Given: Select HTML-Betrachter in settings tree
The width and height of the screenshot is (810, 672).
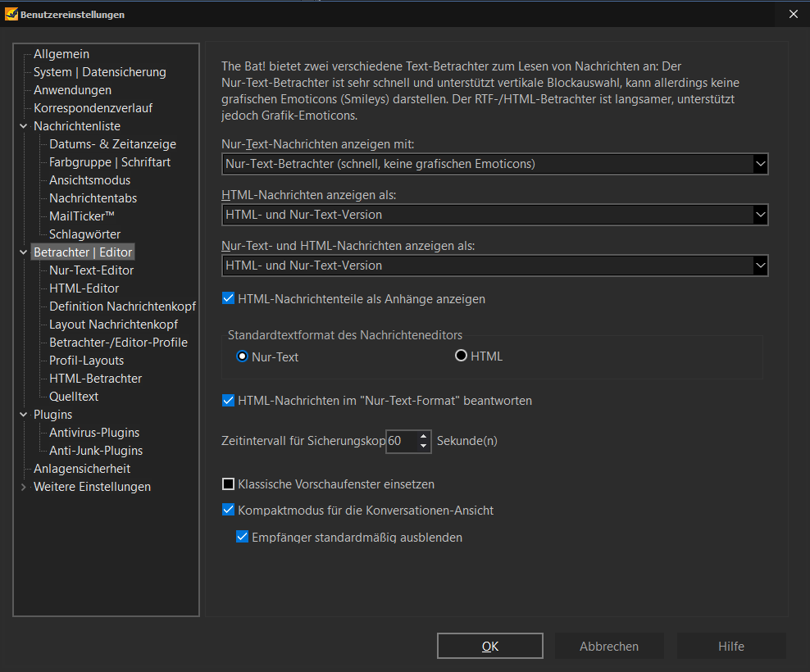Looking at the screenshot, I should point(95,379).
